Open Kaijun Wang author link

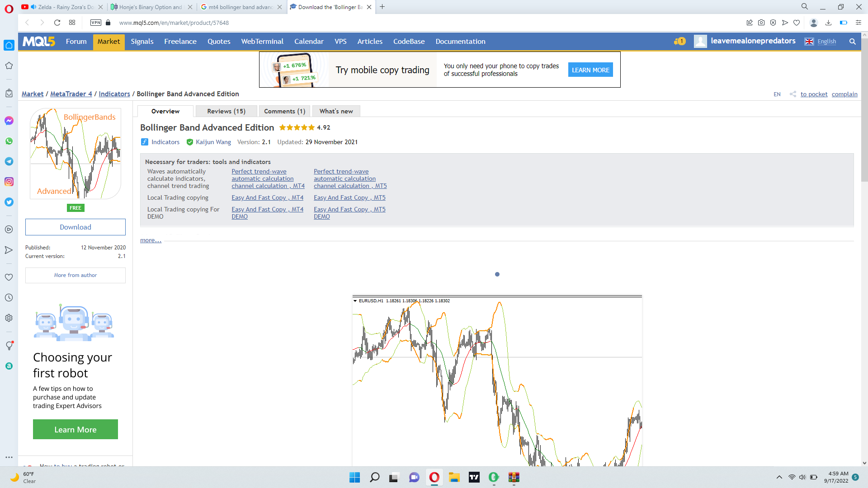pyautogui.click(x=213, y=142)
